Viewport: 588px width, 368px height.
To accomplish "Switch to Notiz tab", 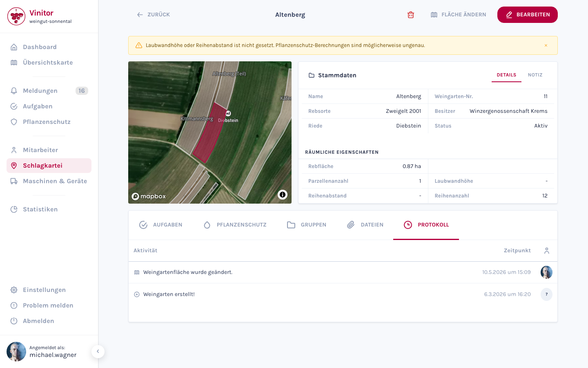I will [535, 75].
